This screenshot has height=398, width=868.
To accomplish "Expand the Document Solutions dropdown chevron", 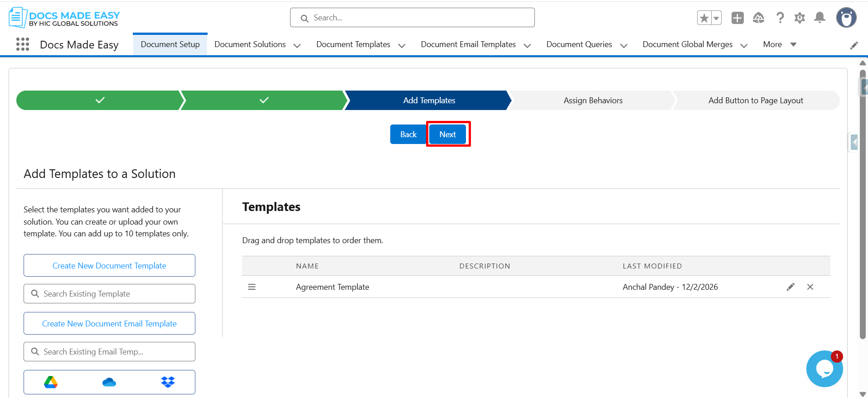I will tap(297, 45).
